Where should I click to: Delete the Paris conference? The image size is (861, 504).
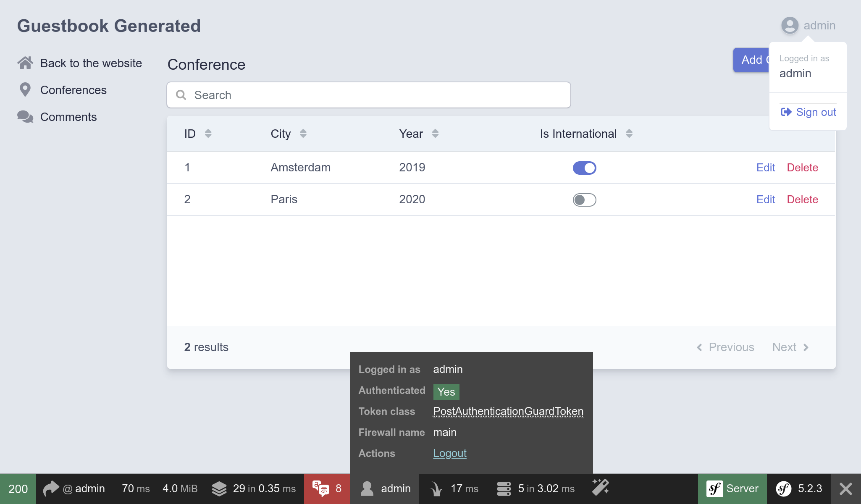point(802,199)
